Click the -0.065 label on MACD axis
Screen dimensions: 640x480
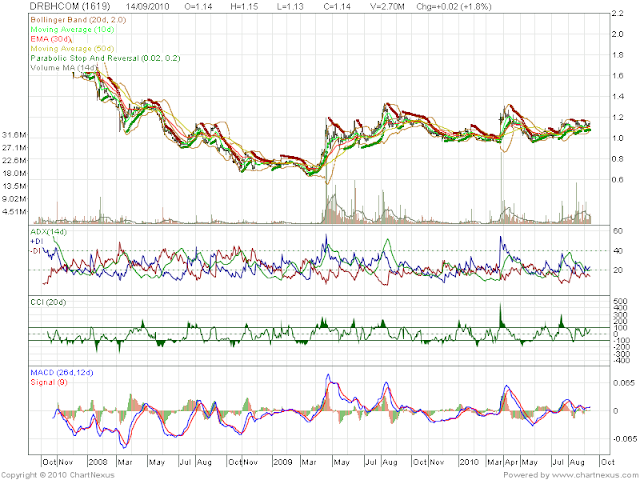click(623, 439)
